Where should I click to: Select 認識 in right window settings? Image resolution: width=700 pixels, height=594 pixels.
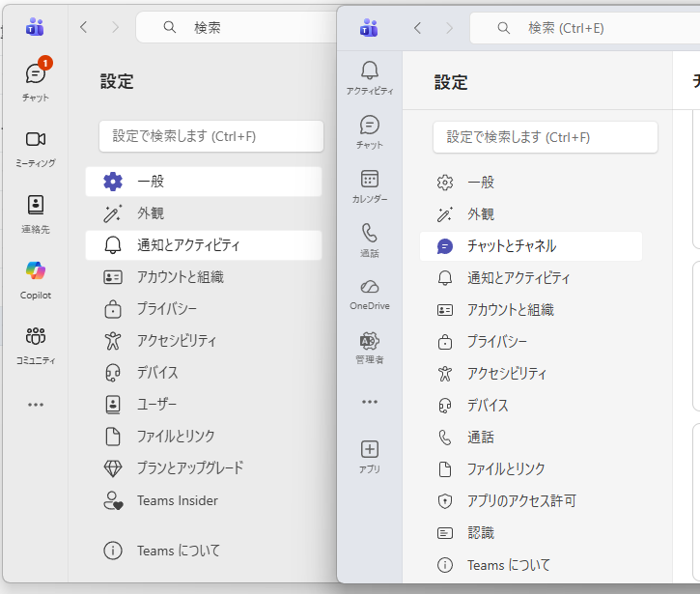[531, 533]
